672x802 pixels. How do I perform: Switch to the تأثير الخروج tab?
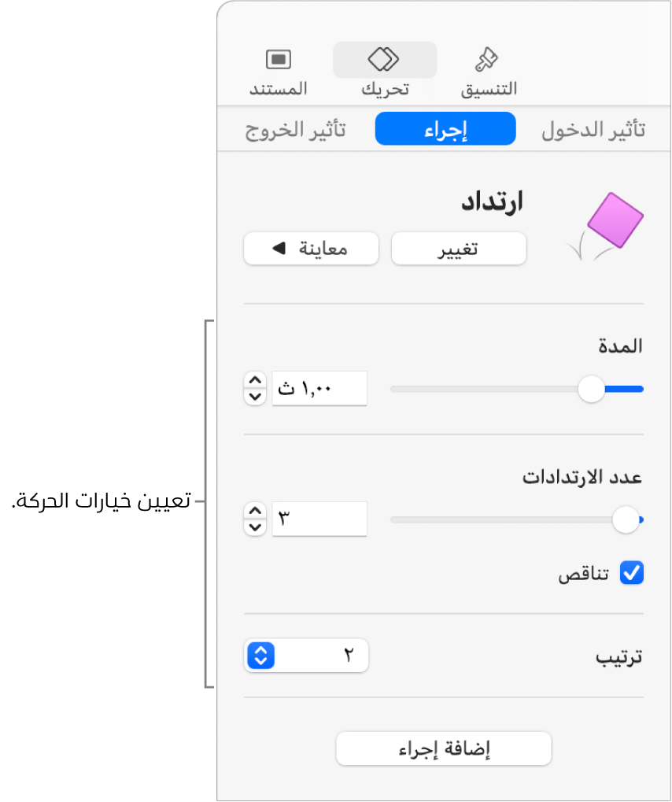pyautogui.click(x=295, y=130)
